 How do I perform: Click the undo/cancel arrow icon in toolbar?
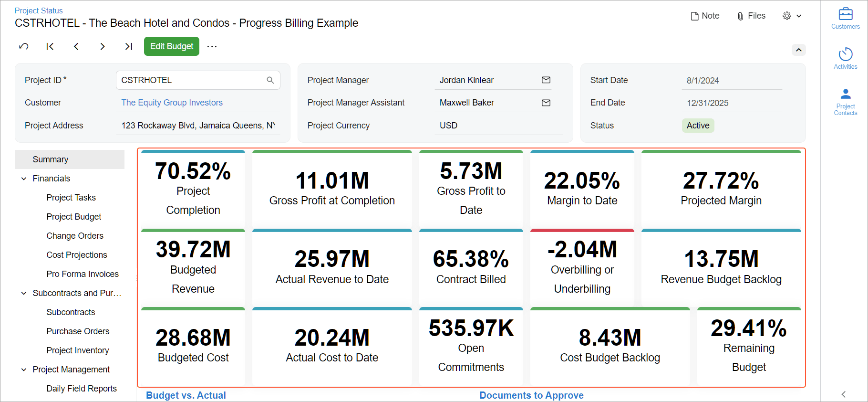pyautogui.click(x=24, y=46)
